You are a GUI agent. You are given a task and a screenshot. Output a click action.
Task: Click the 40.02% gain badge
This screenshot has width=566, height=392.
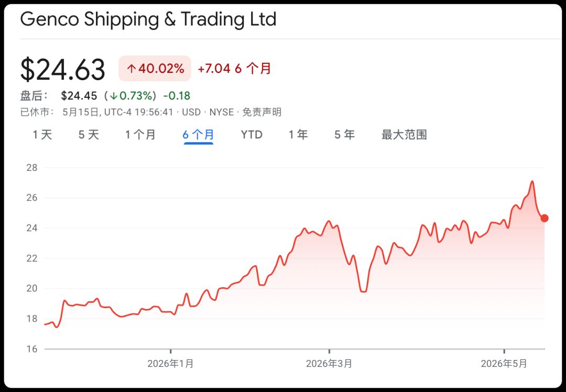click(x=155, y=68)
